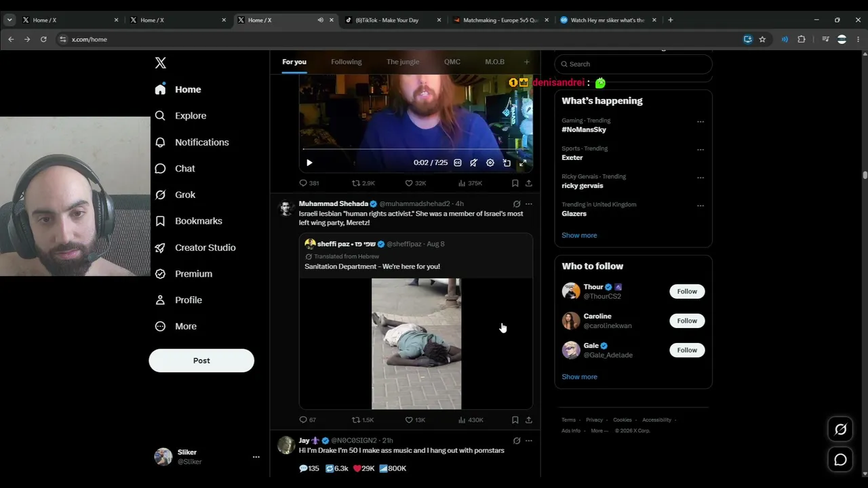Open more options for ricky gervais trend
868x488 pixels.
pos(701,178)
